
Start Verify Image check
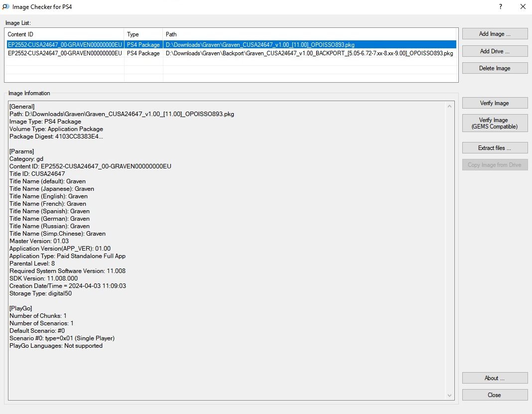tap(495, 103)
